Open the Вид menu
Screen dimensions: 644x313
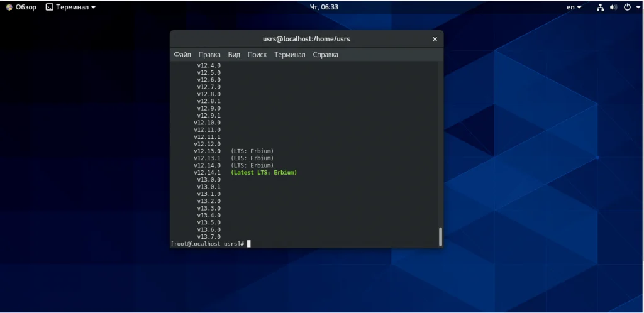coord(234,55)
